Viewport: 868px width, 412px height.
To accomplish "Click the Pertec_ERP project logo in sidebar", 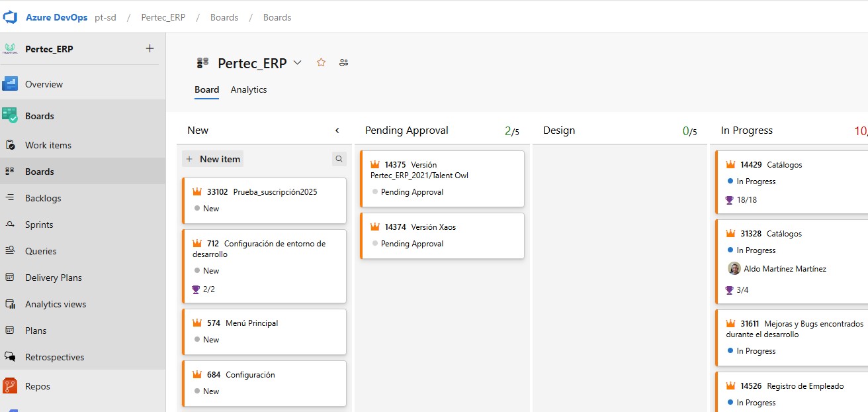I will 10,49.
